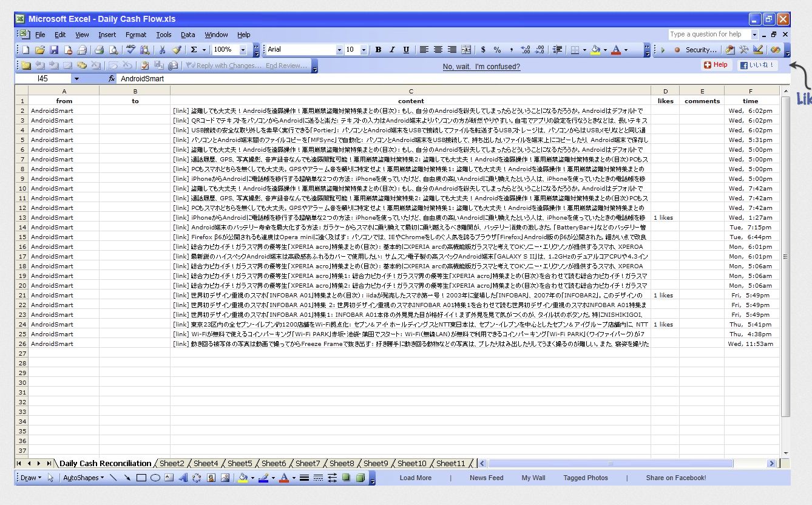The image size is (812, 505).
Task: Decrease the decimal places
Action: (x=540, y=50)
